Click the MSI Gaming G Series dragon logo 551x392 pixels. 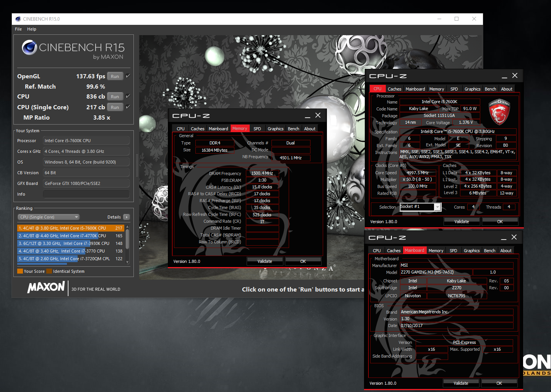tap(499, 112)
